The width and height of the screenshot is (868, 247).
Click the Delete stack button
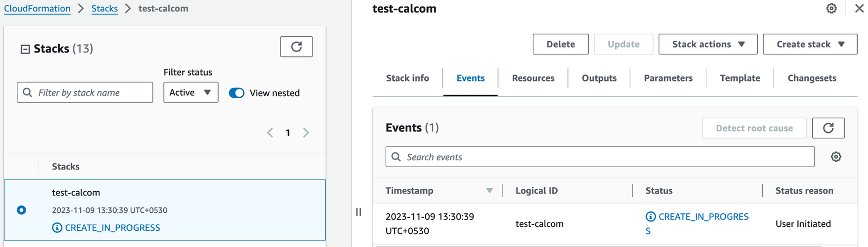click(560, 44)
